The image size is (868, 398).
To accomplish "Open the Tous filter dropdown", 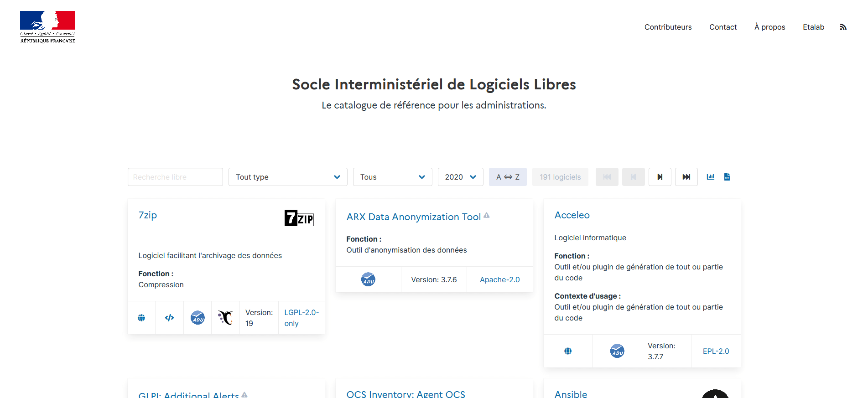I will (393, 177).
